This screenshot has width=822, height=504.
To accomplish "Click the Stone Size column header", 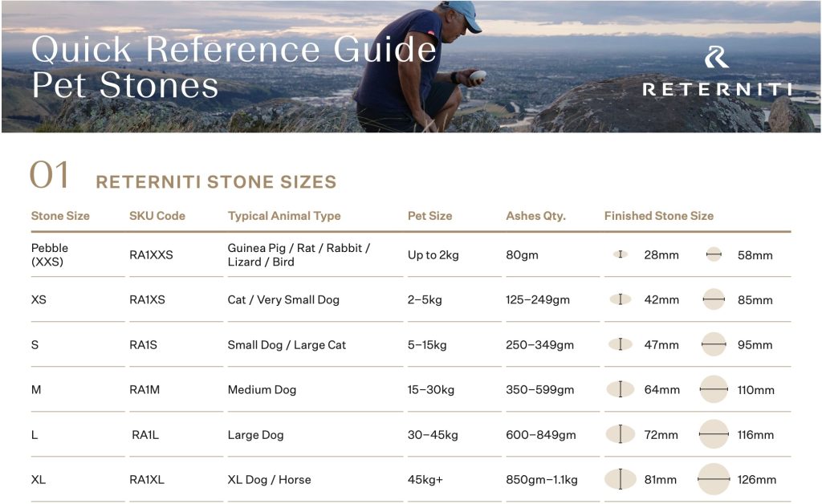I will click(60, 216).
